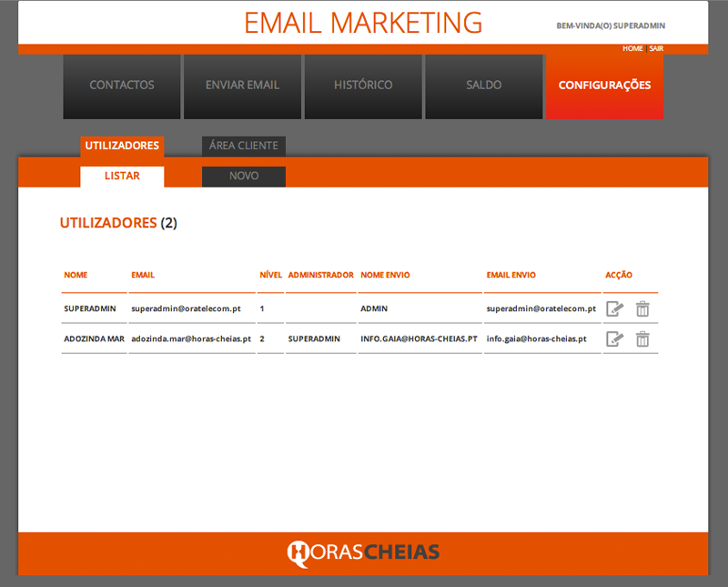This screenshot has height=587, width=728.
Task: Click the superadmin@oratelecom.pt email cell in EMAIL column
Action: pos(187,309)
